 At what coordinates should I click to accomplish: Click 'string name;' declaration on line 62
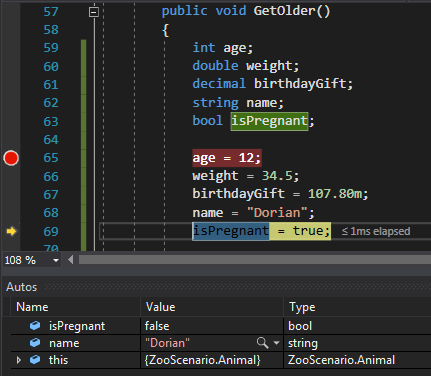point(238,103)
